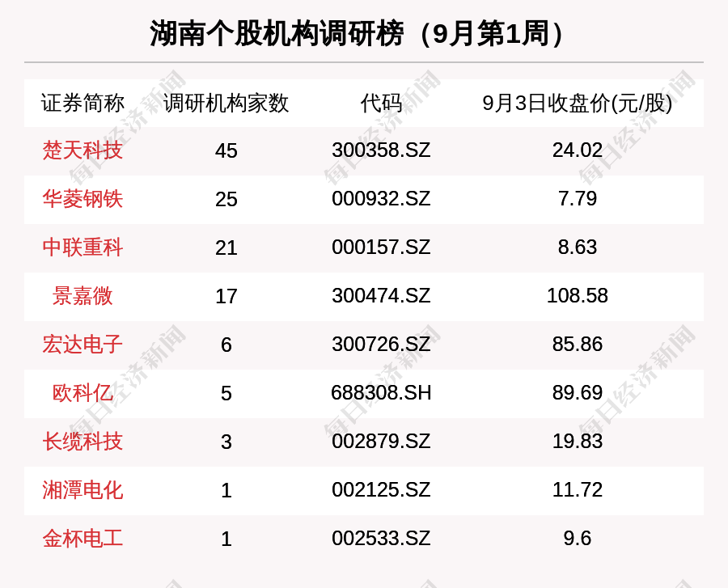Select the stock name 中联重科
728x588 pixels.
click(x=83, y=247)
